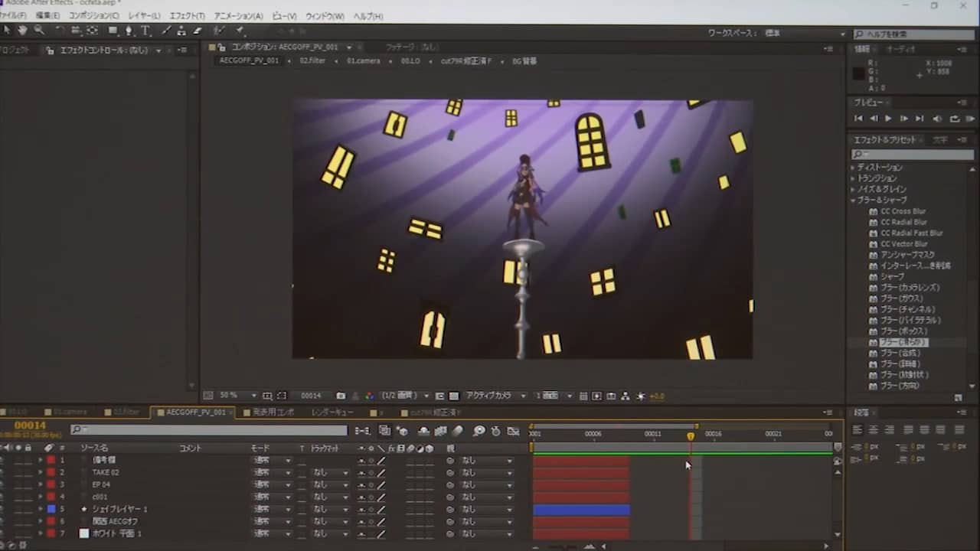Click the timeline layer search field

point(208,431)
